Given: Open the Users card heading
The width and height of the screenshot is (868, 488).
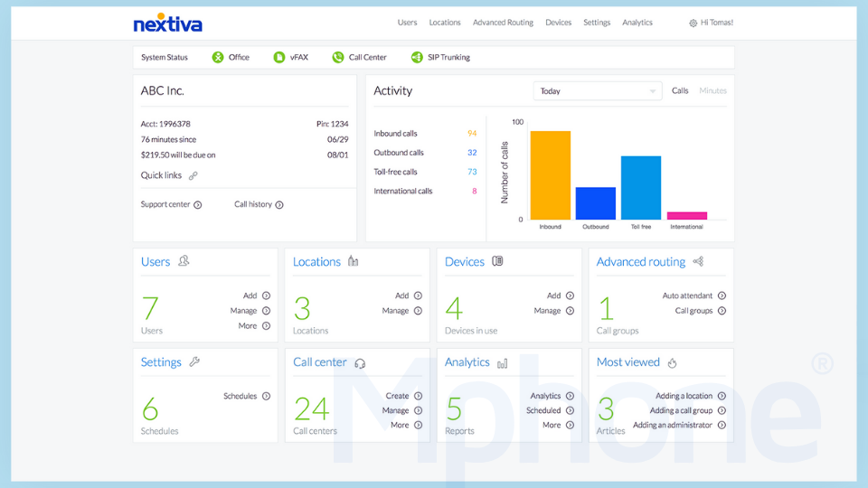Looking at the screenshot, I should 155,262.
